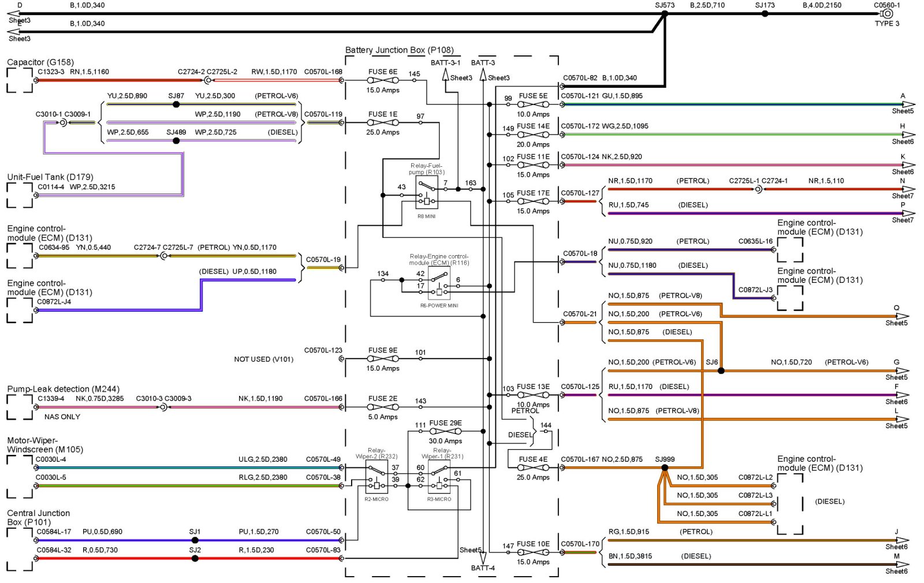Click the C0560-1 TYPE 3 ground terminal
The image size is (924, 583).
(x=888, y=14)
